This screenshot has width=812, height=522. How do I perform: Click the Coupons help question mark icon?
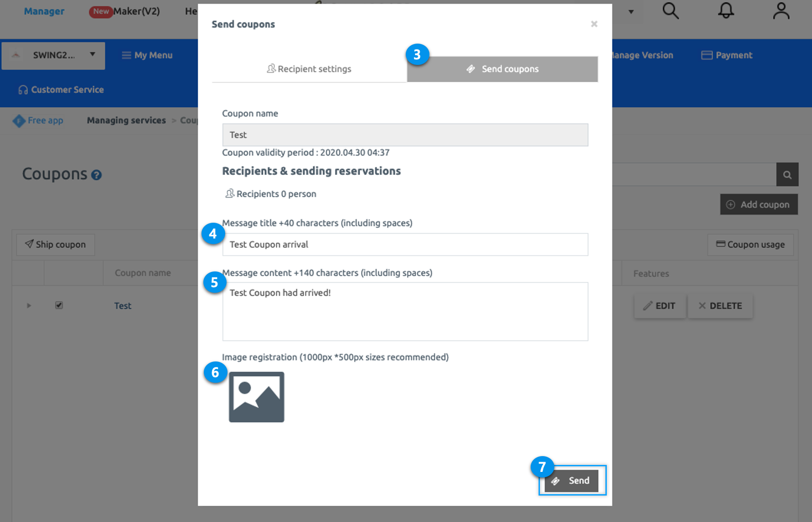[x=97, y=175]
